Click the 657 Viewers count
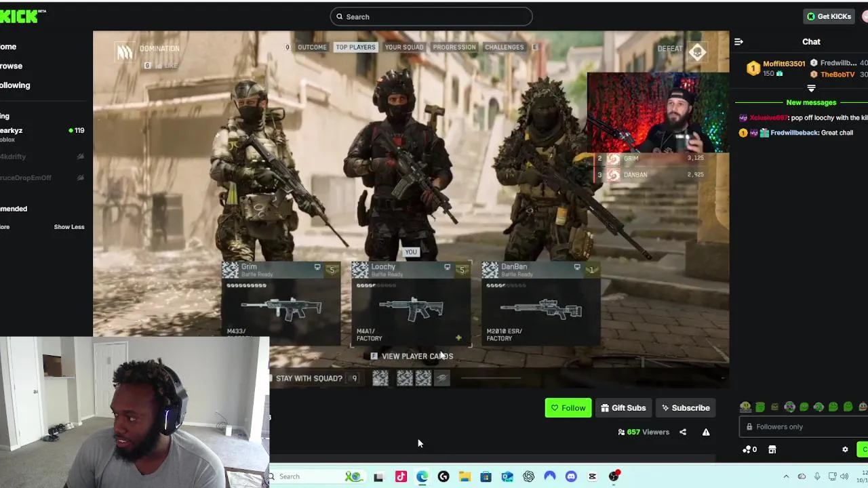This screenshot has width=868, height=488. pyautogui.click(x=644, y=432)
